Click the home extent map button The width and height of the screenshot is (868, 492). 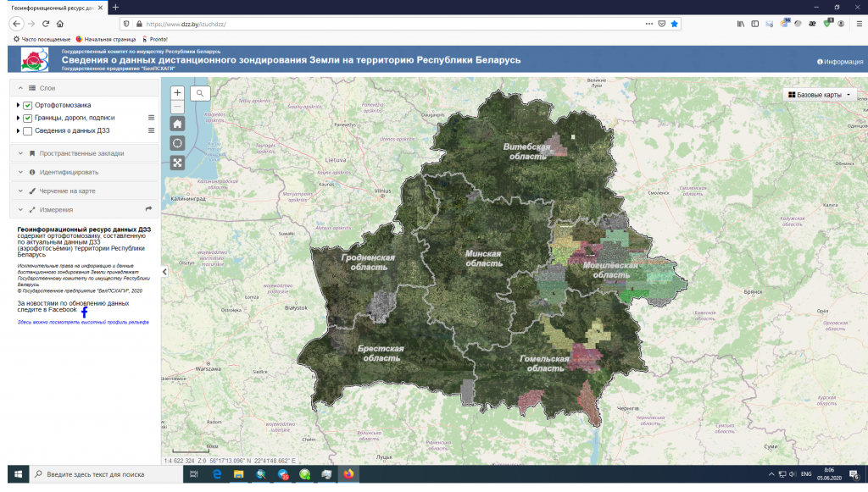177,124
